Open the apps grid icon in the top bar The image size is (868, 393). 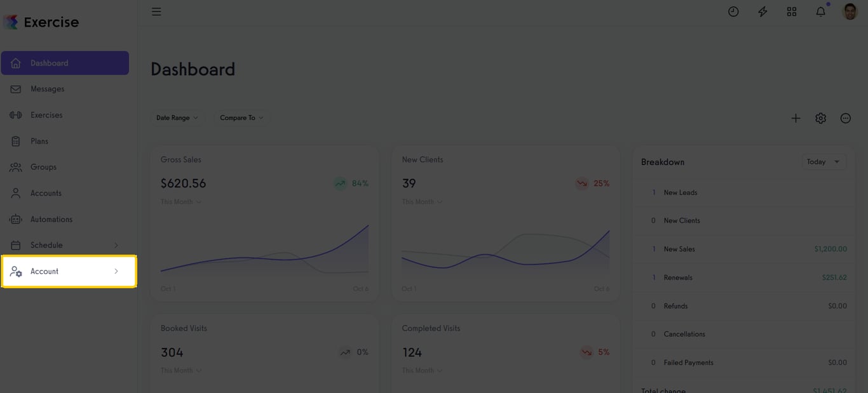(x=791, y=11)
